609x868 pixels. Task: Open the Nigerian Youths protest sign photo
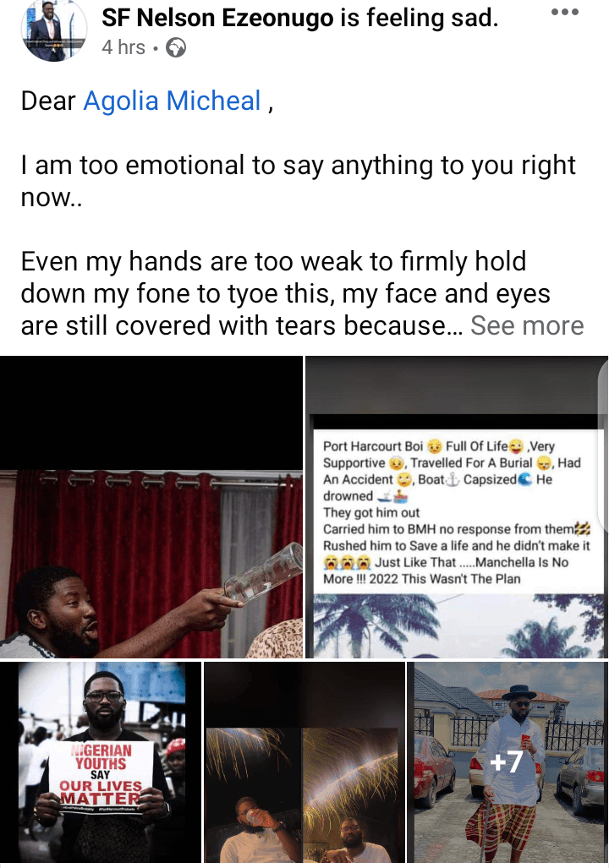click(x=101, y=762)
